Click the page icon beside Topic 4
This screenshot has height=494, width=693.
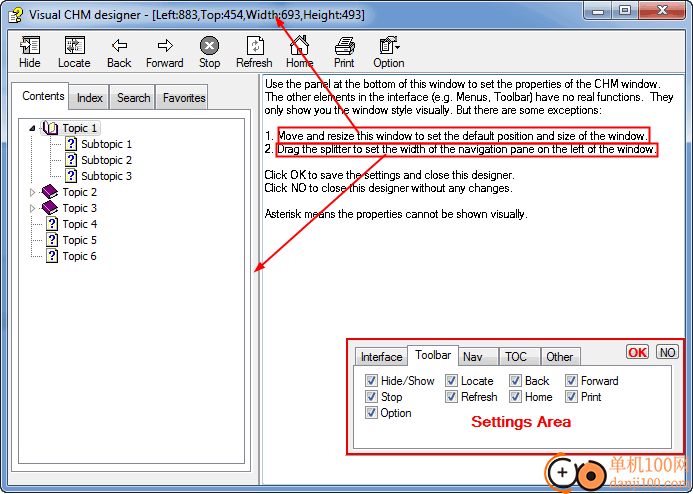point(52,224)
